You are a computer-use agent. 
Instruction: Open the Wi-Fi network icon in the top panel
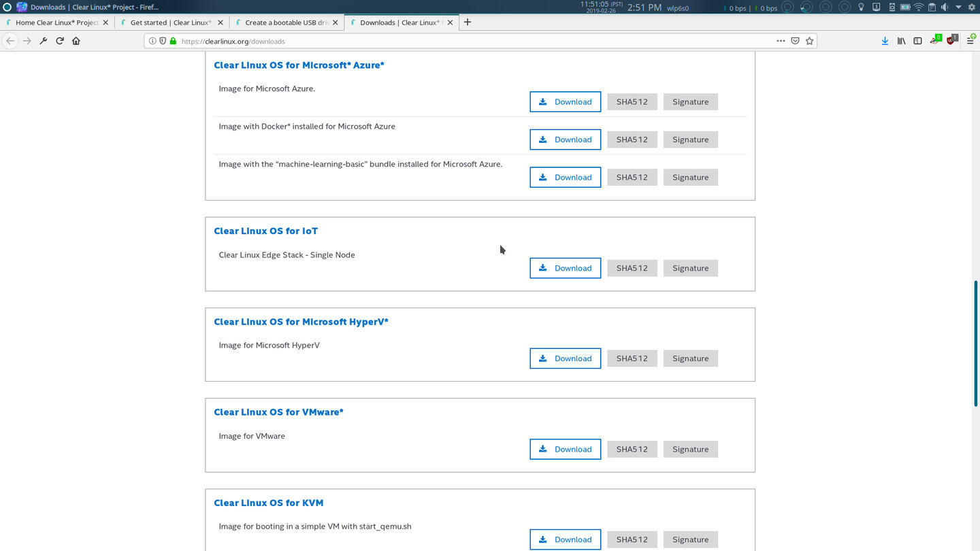pyautogui.click(x=919, y=7)
